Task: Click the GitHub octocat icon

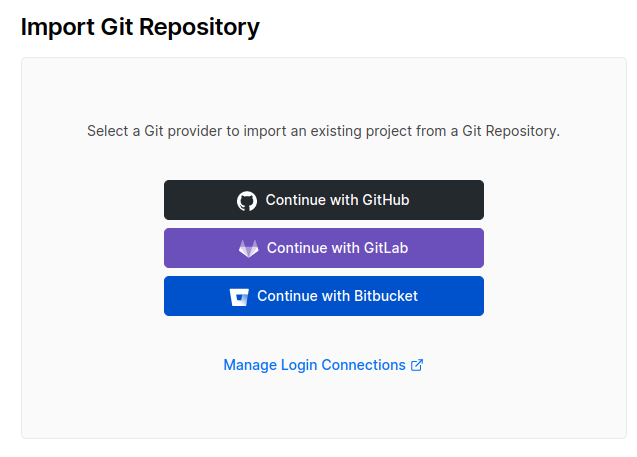Action: coord(247,201)
